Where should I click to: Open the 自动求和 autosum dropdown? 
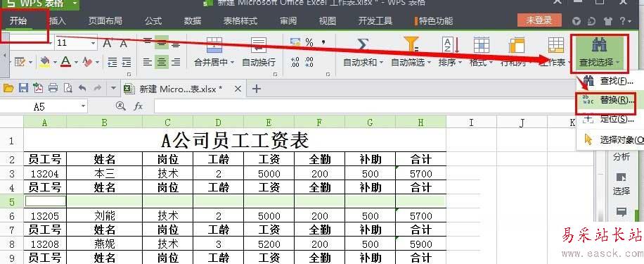381,63
